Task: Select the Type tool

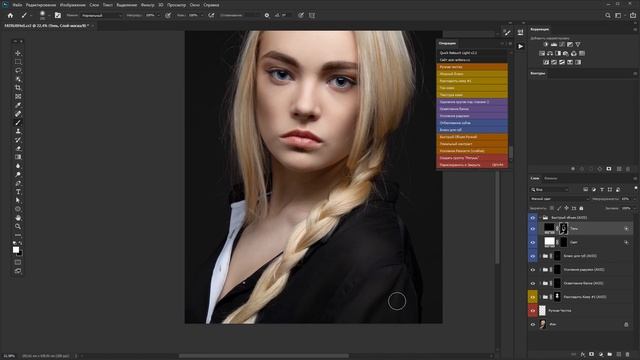Action: pyautogui.click(x=18, y=192)
